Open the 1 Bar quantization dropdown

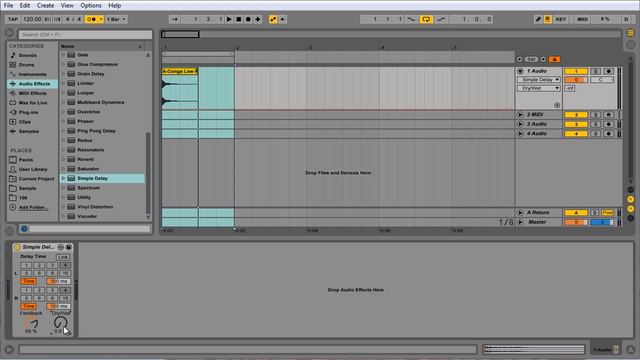coord(116,19)
